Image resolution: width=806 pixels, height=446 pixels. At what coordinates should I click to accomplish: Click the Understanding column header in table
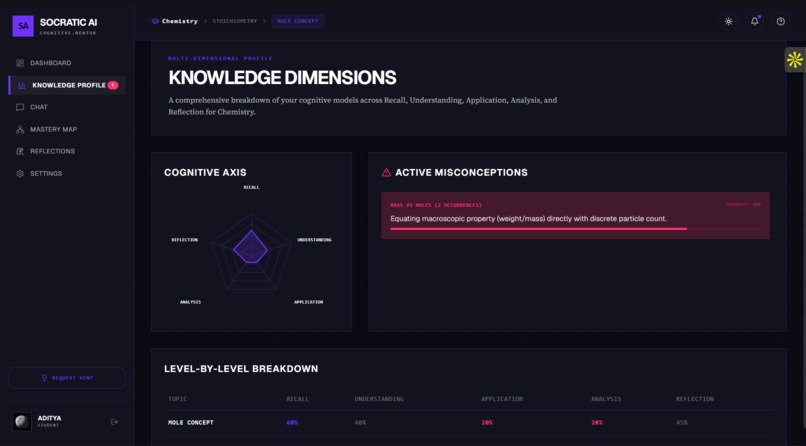point(379,399)
